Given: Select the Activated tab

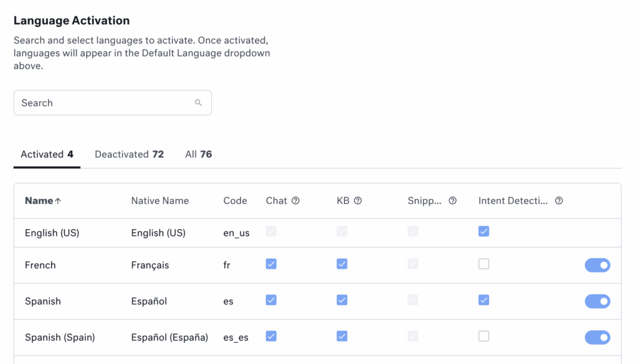Looking at the screenshot, I should [x=47, y=154].
